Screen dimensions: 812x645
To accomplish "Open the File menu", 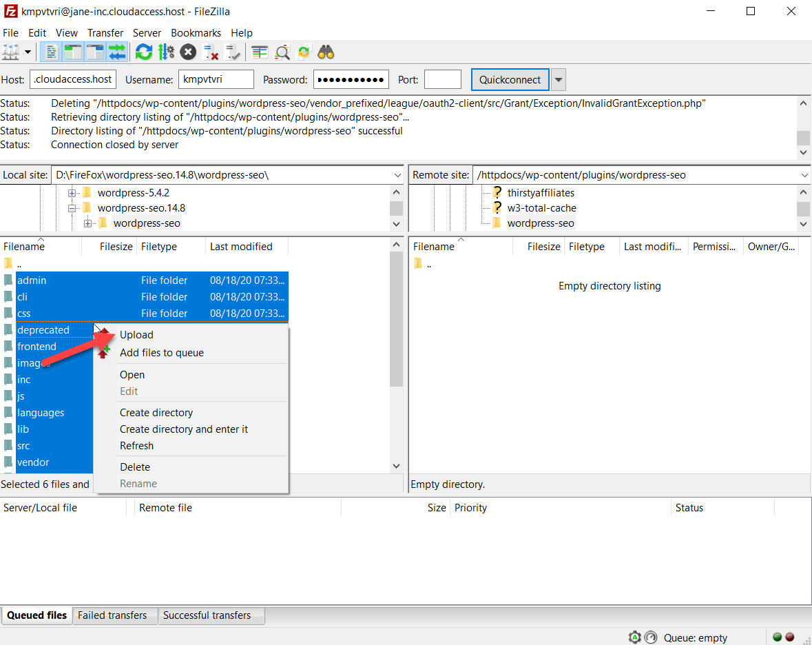I will (10, 32).
